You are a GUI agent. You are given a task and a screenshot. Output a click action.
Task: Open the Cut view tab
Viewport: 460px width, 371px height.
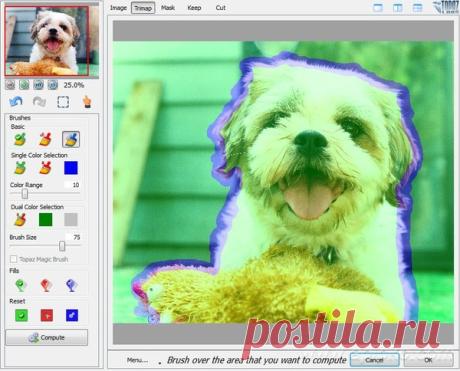220,8
